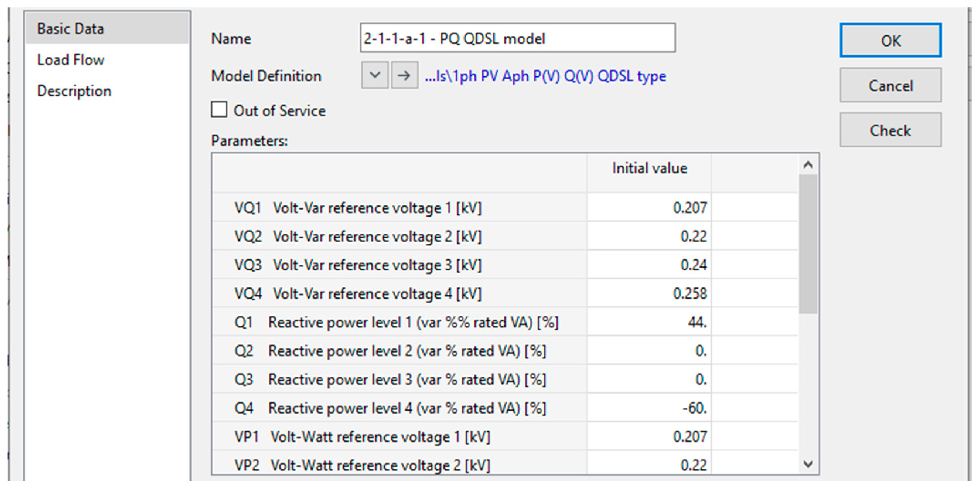Select the Basic Data page
This screenshot has height=490, width=980.
[71, 28]
